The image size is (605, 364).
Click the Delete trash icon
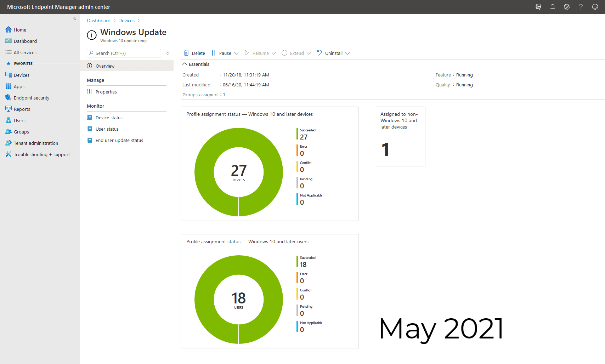coord(186,53)
